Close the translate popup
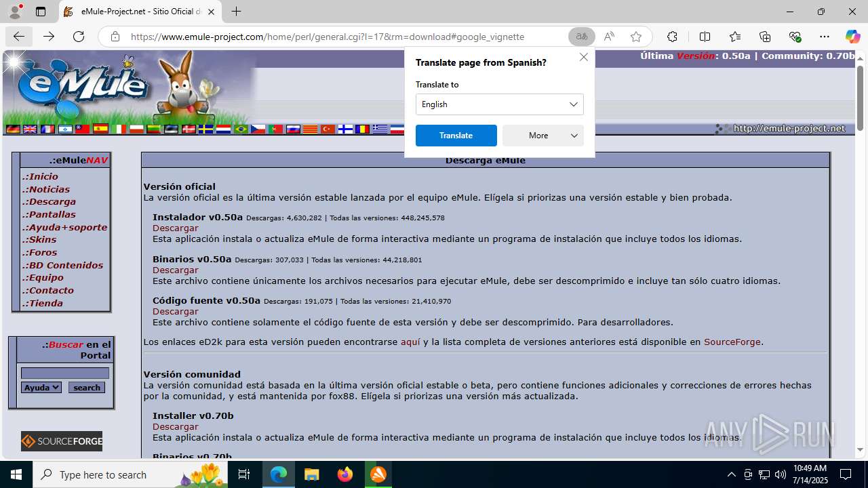The image size is (868, 488). 584,57
